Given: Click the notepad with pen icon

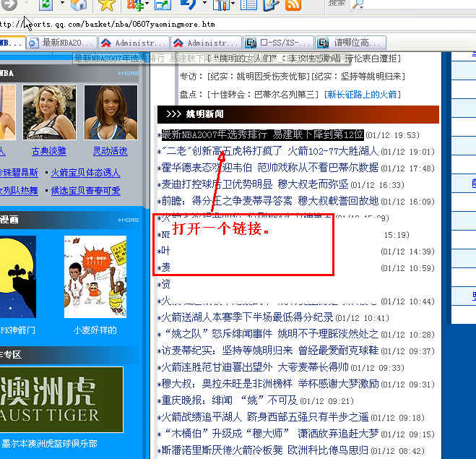Looking at the screenshot, I should tap(271, 5).
